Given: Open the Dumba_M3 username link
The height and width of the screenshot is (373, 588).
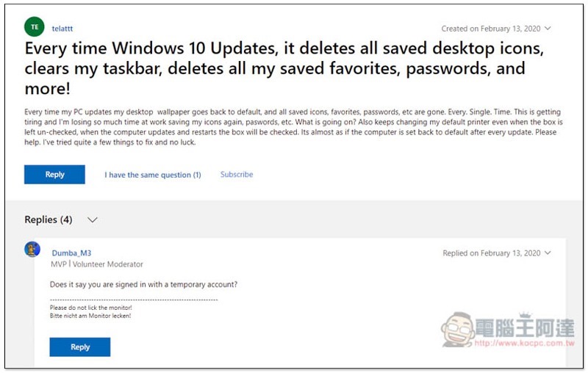Looking at the screenshot, I should pos(71,253).
